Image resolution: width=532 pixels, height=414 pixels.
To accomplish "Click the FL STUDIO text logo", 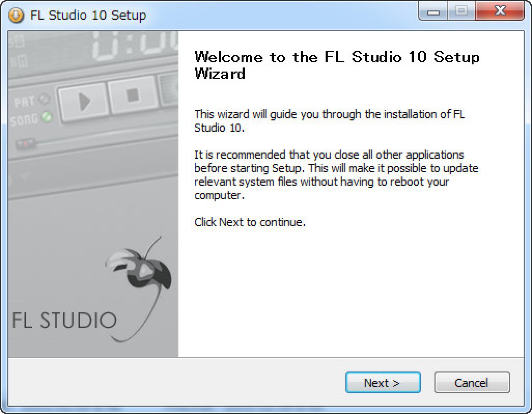I will coord(64,320).
